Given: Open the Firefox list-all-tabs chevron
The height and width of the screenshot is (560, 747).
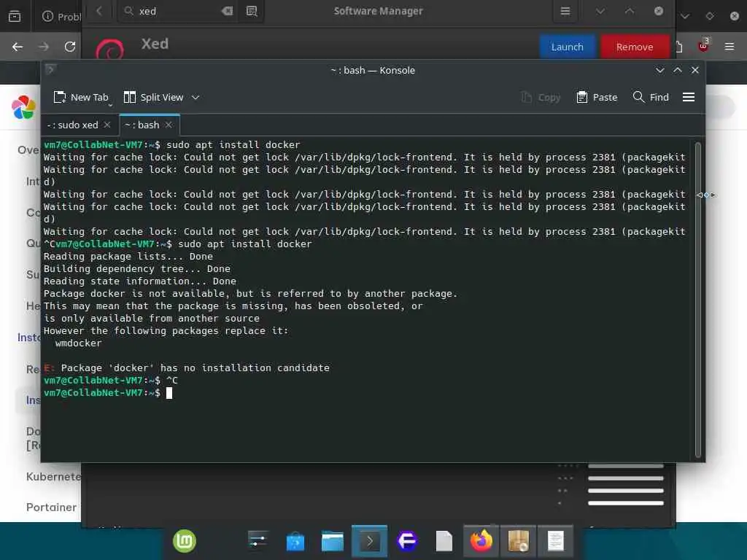Looking at the screenshot, I should (x=685, y=16).
